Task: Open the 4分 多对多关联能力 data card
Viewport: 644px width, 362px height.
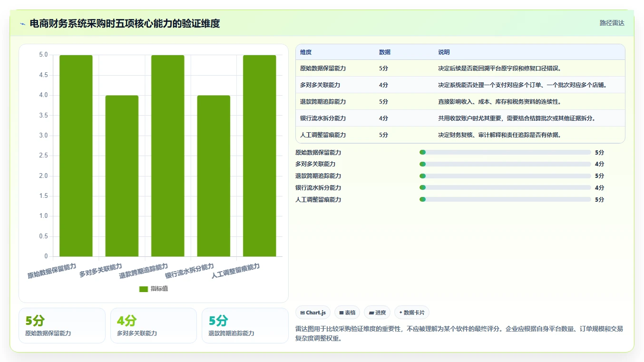Action: (153, 325)
